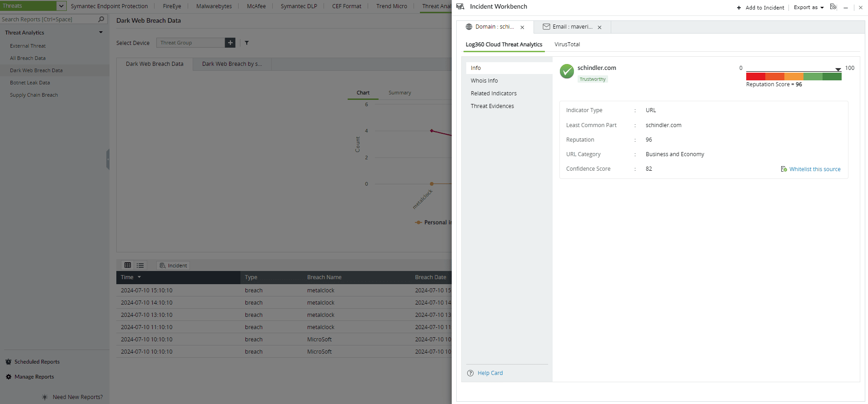Switch to the list view icon
This screenshot has width=868, height=404.
click(x=140, y=265)
